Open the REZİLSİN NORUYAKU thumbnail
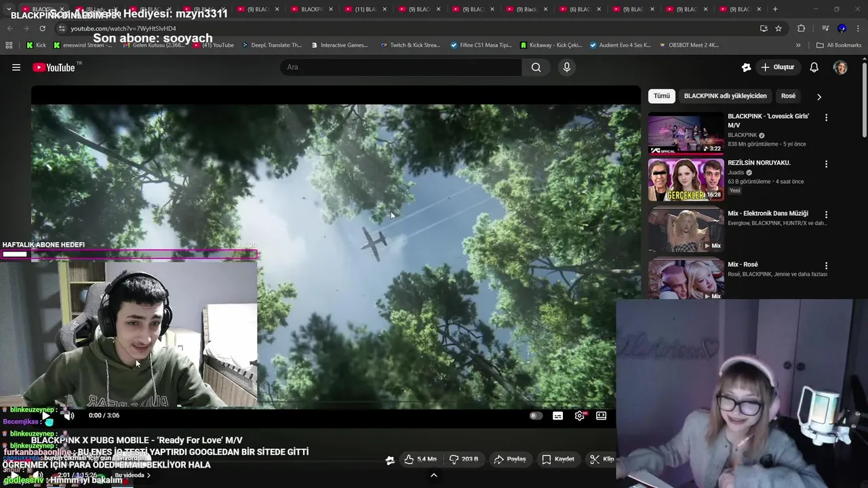Viewport: 868px width, 488px height. (x=686, y=180)
